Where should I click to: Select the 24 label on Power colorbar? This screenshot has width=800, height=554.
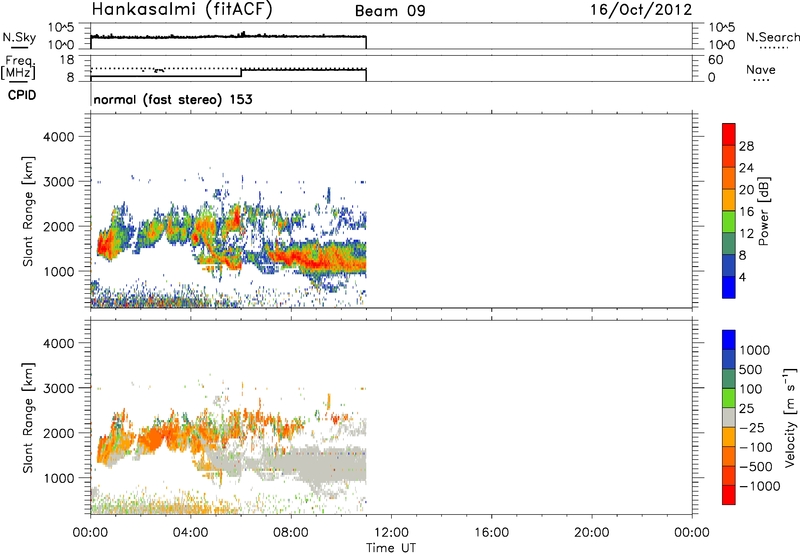[746, 168]
